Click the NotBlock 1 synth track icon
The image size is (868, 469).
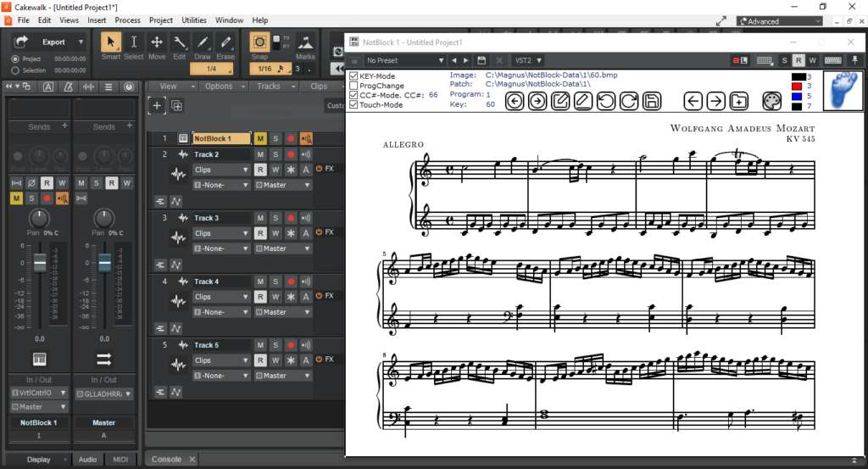click(x=183, y=138)
